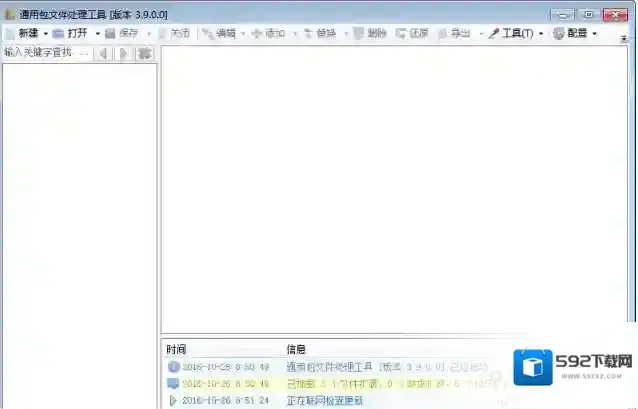Click the 还原 (Restore) toolbar icon
638x409 pixels.
coord(401,33)
